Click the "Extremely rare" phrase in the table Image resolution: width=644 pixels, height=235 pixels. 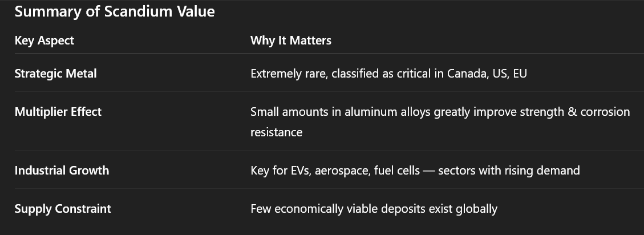(288, 74)
